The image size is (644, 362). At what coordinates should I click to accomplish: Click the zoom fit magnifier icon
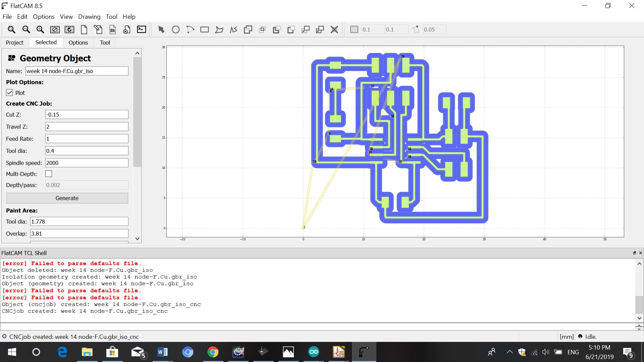tap(11, 29)
